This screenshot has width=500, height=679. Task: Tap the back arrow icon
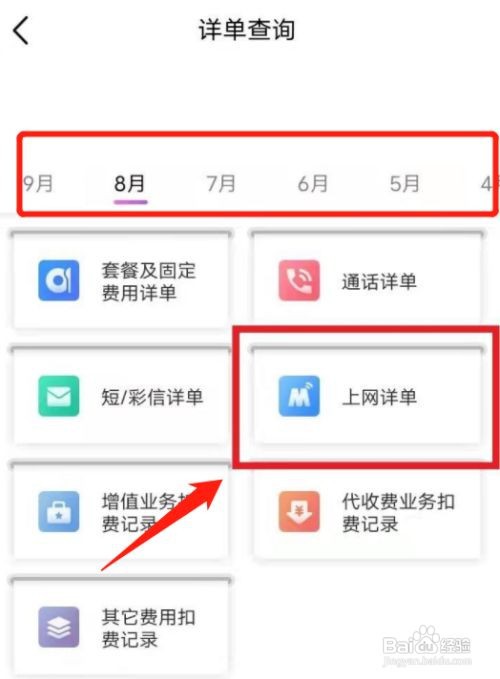click(x=21, y=30)
